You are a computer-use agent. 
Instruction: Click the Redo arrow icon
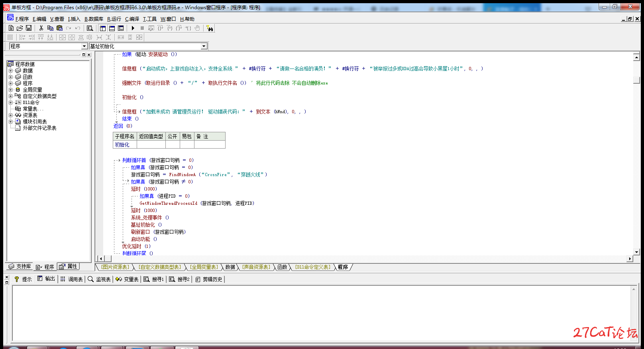click(x=69, y=28)
